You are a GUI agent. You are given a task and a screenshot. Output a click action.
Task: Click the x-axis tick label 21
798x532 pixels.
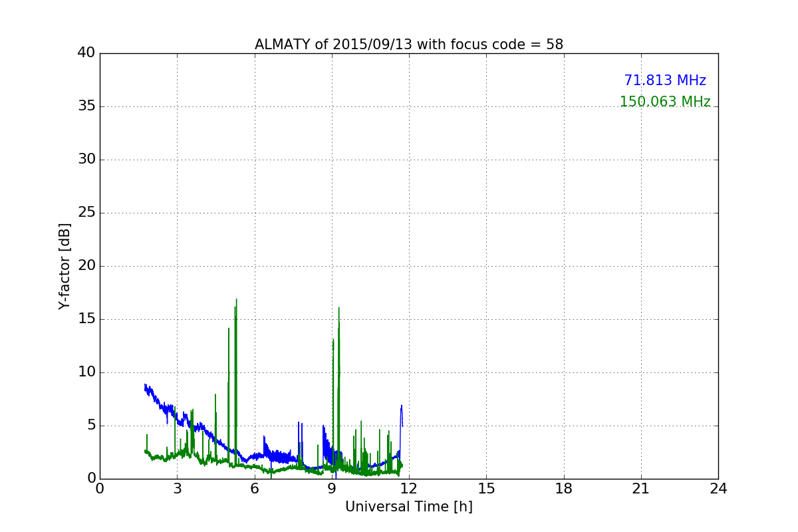click(x=641, y=489)
